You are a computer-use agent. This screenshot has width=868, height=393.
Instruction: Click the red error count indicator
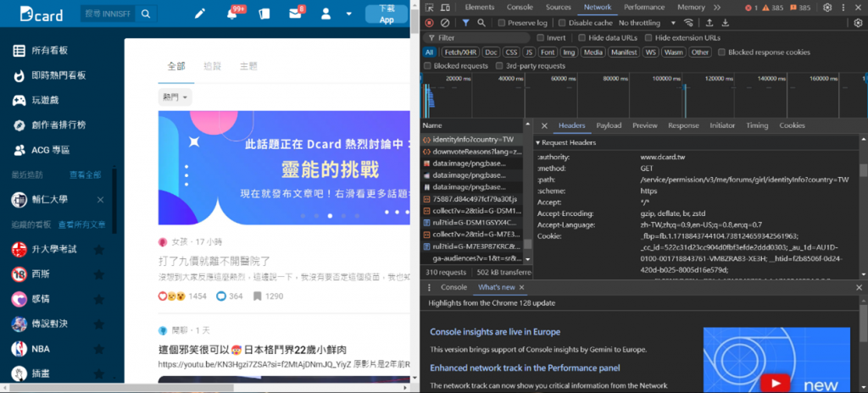tap(751, 8)
